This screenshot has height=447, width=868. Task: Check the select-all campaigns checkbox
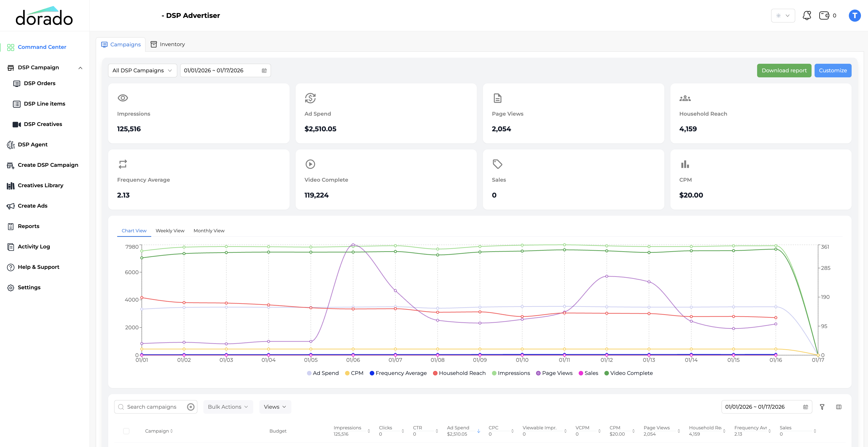126,431
